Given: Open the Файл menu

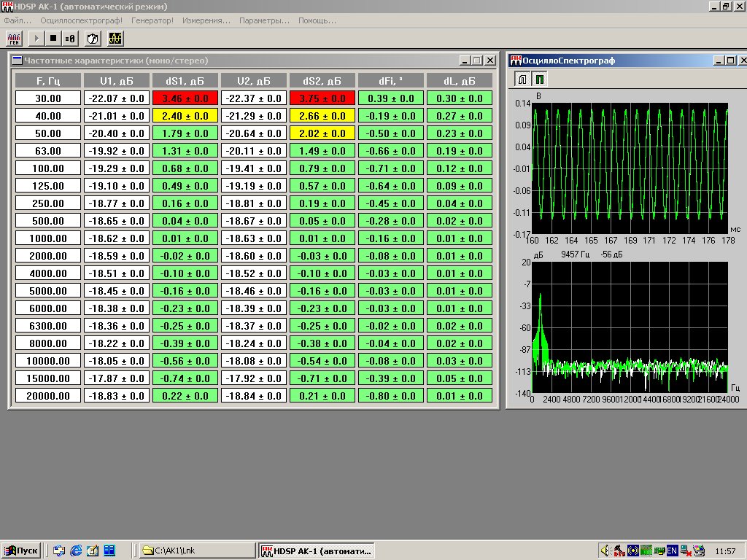Looking at the screenshot, I should (x=18, y=20).
